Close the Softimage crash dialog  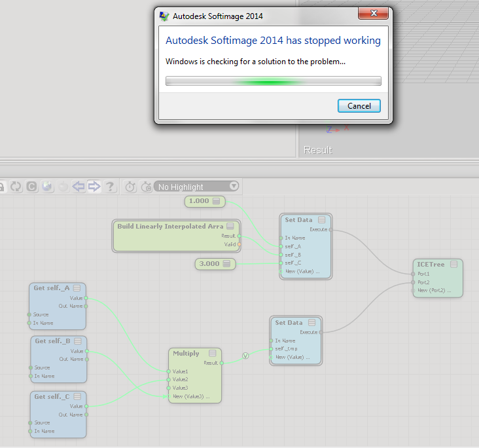[x=373, y=14]
